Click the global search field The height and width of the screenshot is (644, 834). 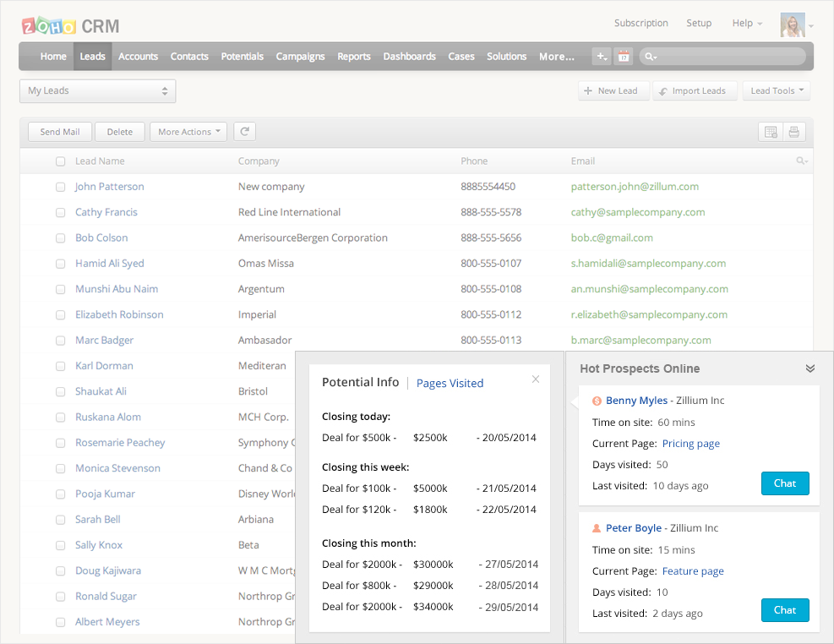(x=727, y=57)
